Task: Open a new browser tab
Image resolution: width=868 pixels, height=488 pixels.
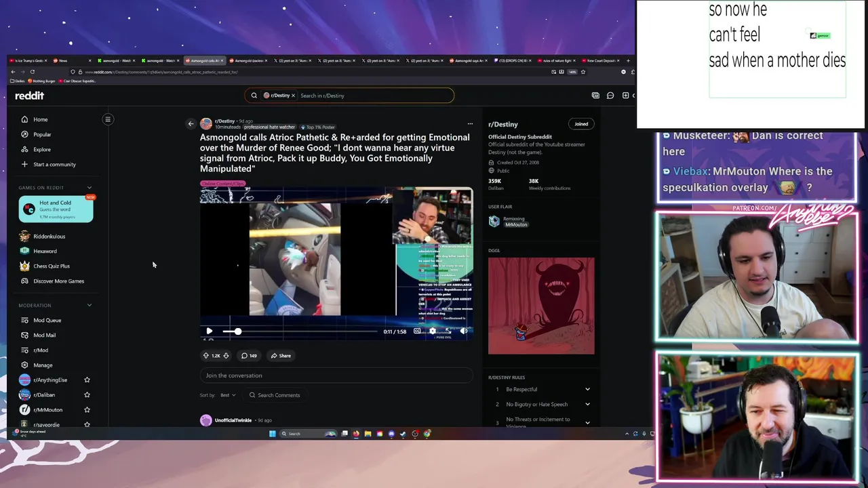Action: tap(628, 60)
